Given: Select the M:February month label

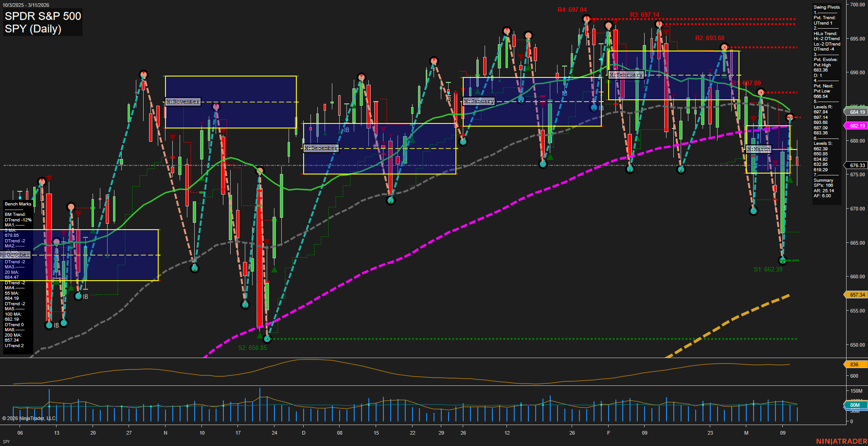Looking at the screenshot, I should point(626,74).
